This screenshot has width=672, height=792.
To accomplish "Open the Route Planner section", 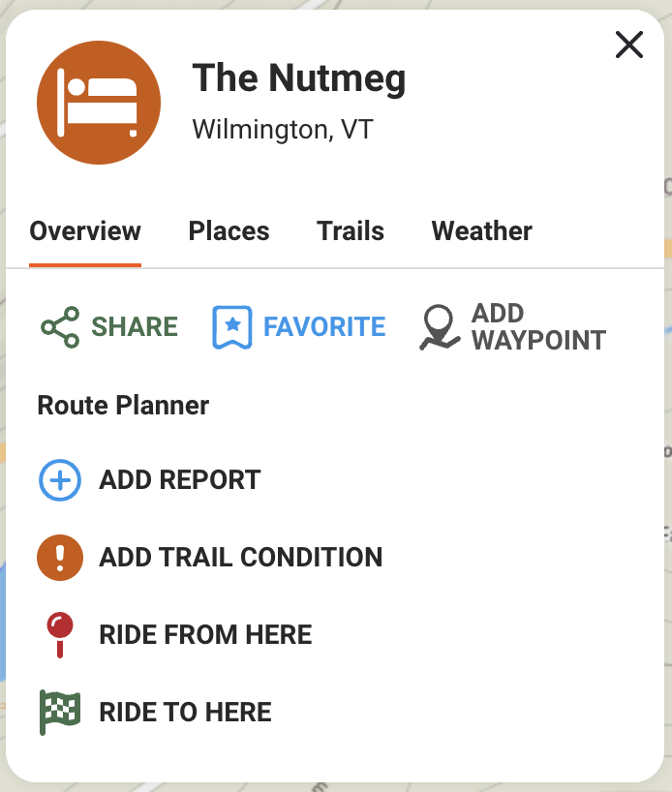I will point(122,406).
